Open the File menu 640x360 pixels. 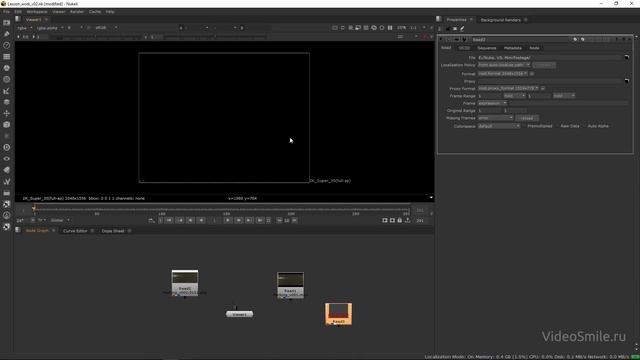pyautogui.click(x=6, y=12)
